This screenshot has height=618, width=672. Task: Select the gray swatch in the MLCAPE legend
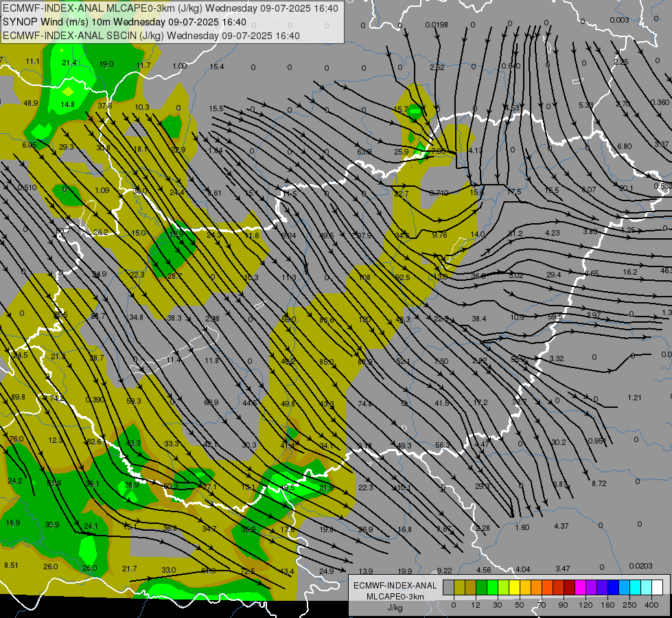pos(449,587)
